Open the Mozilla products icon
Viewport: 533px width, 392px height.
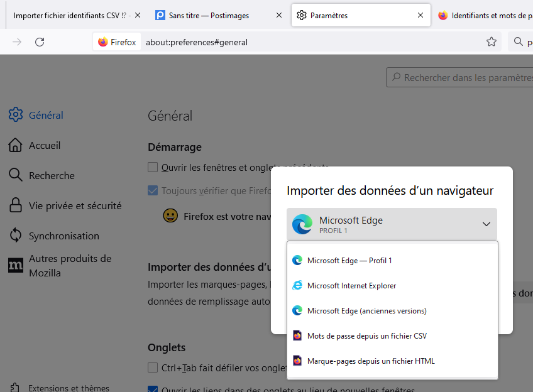tap(16, 265)
